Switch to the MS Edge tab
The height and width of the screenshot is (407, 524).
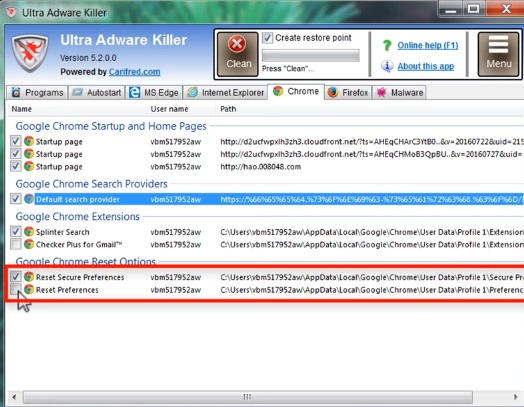pyautogui.click(x=154, y=92)
